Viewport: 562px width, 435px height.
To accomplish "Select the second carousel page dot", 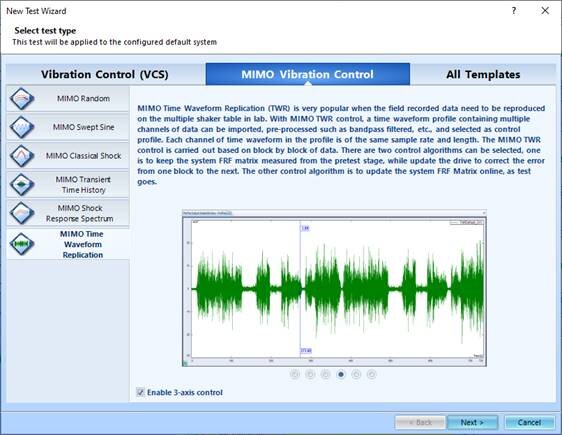I will (x=310, y=374).
